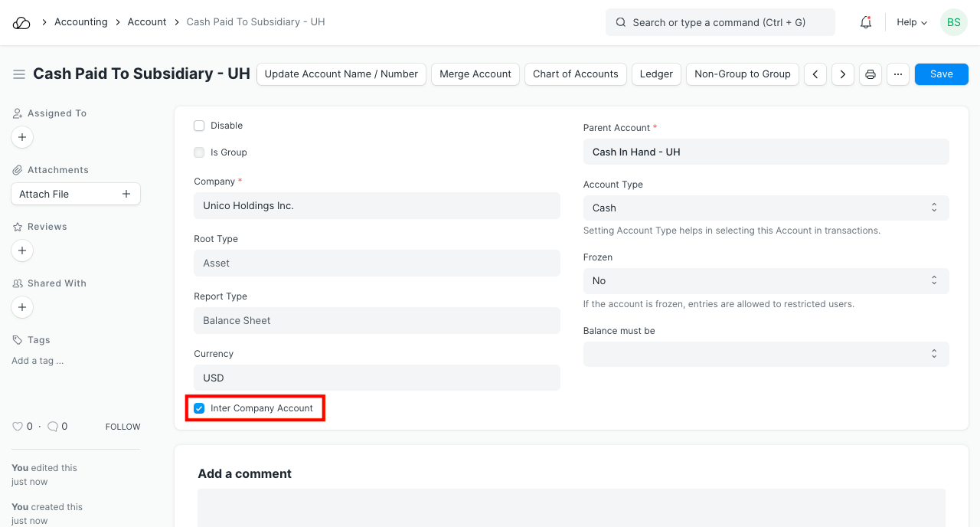Click plus icon under Assigned To
Image resolution: width=980 pixels, height=527 pixels.
[22, 137]
